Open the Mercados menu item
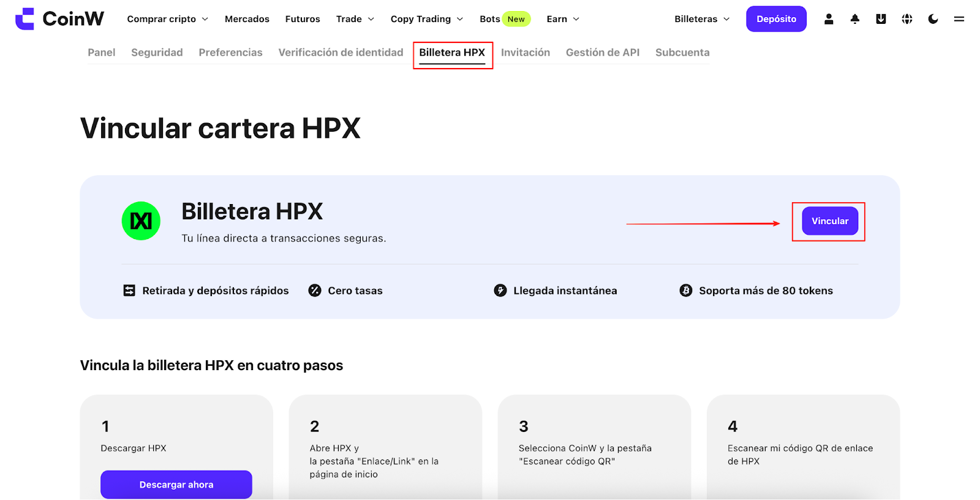This screenshot has height=500, width=980. pos(247,19)
